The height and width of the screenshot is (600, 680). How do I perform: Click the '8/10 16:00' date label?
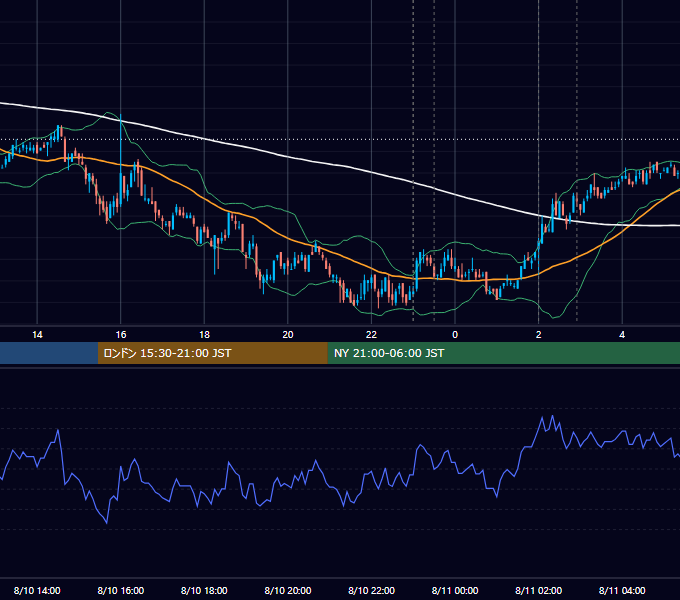coord(121,590)
